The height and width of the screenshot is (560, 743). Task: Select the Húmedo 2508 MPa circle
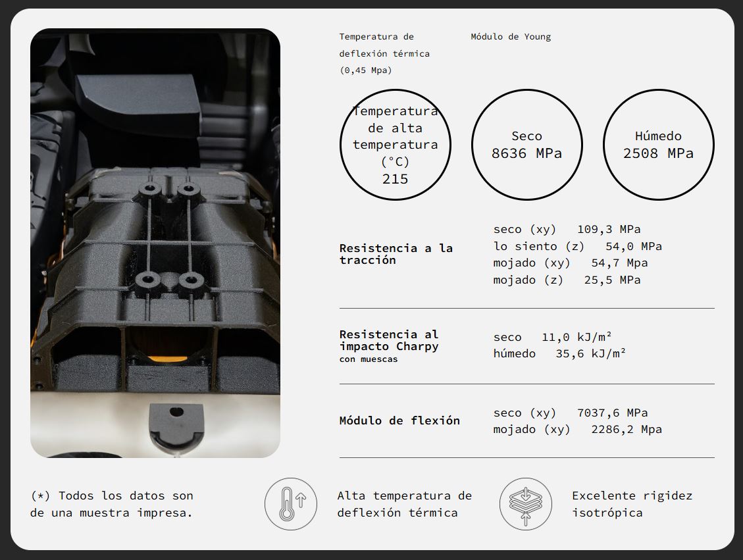pyautogui.click(x=658, y=145)
